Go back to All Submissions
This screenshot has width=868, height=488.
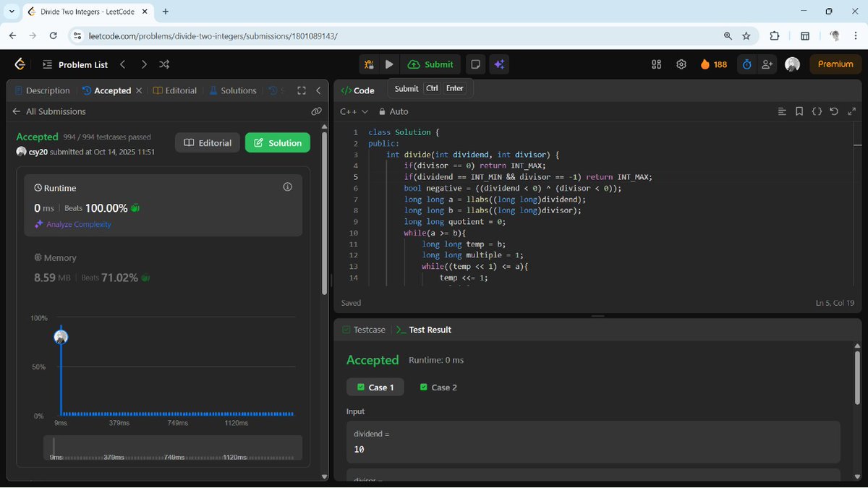[x=49, y=111]
